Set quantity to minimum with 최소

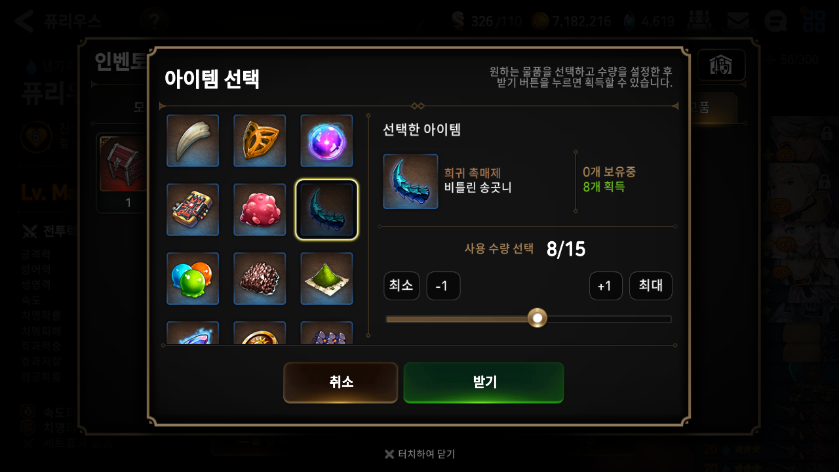[401, 286]
